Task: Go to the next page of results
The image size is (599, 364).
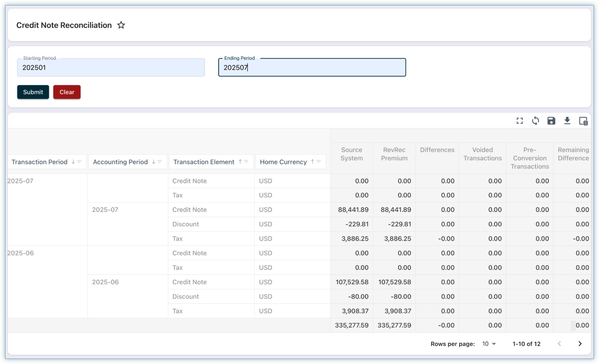Action: (x=580, y=344)
